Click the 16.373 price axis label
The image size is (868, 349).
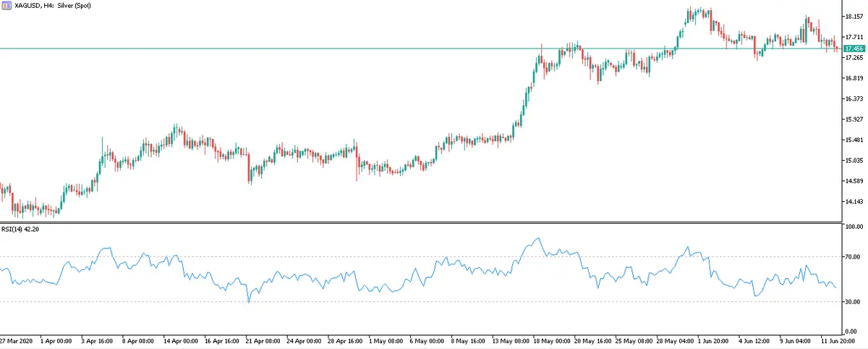pos(854,98)
